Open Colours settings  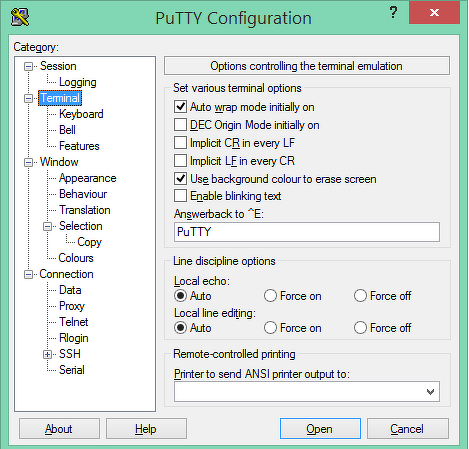(76, 258)
